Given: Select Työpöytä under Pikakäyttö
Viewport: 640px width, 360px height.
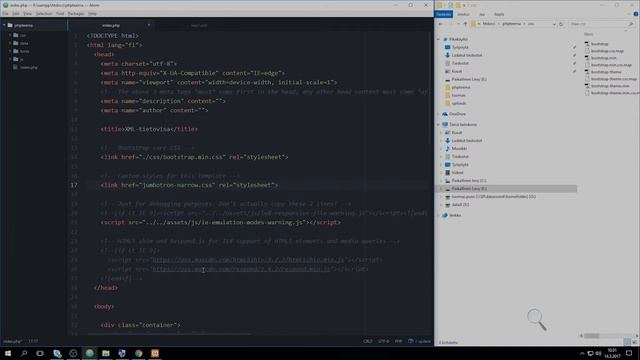Looking at the screenshot, I should pyautogui.click(x=460, y=47).
